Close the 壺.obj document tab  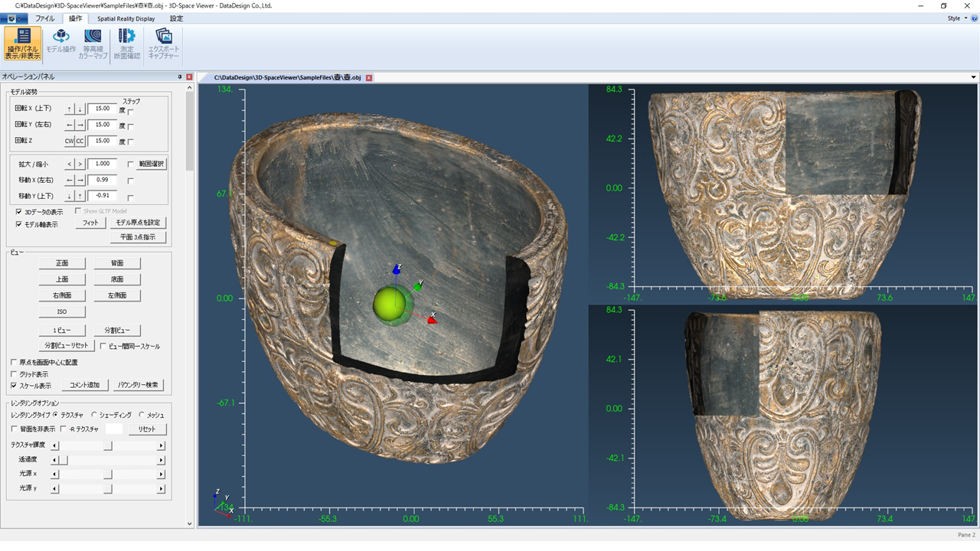pos(369,78)
